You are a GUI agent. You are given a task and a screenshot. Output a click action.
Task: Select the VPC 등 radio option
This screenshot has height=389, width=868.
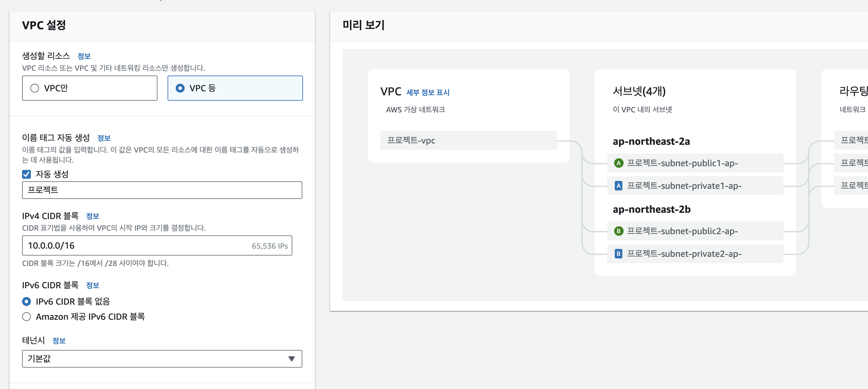pyautogui.click(x=180, y=88)
